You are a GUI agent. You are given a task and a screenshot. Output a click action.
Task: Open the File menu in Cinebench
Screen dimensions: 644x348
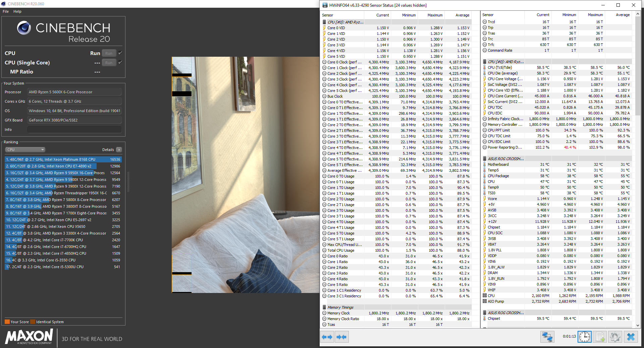pyautogui.click(x=6, y=11)
